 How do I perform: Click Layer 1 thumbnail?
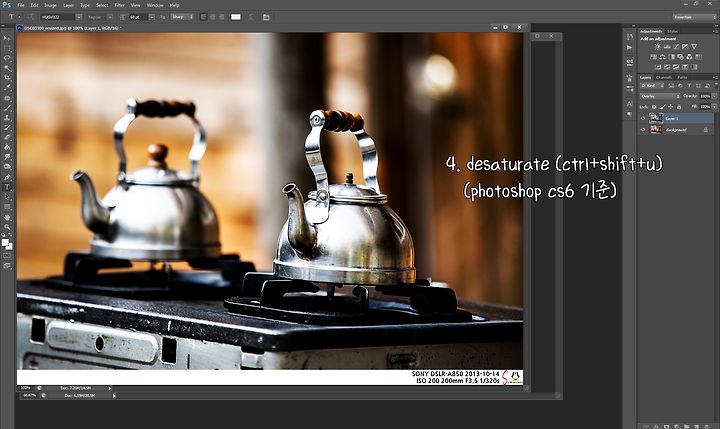656,119
